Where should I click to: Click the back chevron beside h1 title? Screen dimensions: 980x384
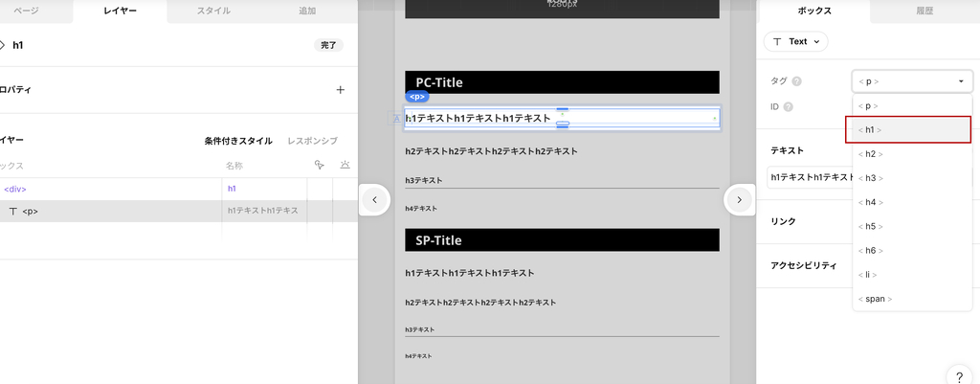(3, 45)
